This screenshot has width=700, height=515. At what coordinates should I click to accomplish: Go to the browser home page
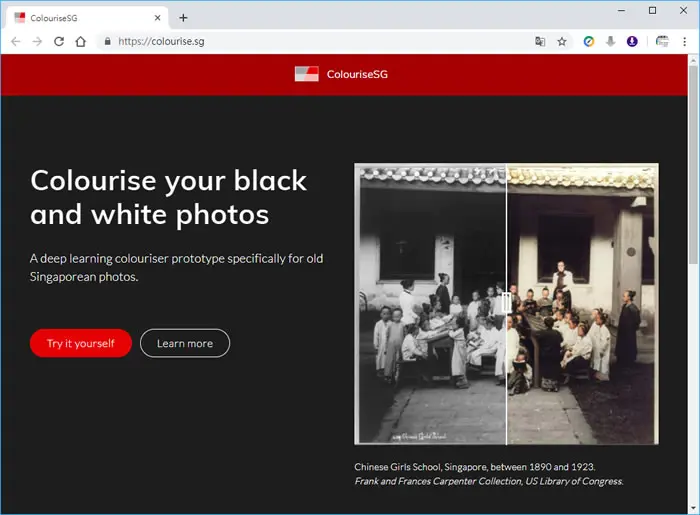(80, 42)
